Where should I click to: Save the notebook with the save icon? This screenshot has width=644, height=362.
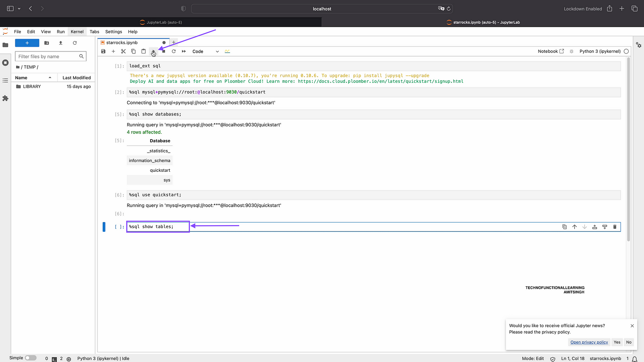103,51
